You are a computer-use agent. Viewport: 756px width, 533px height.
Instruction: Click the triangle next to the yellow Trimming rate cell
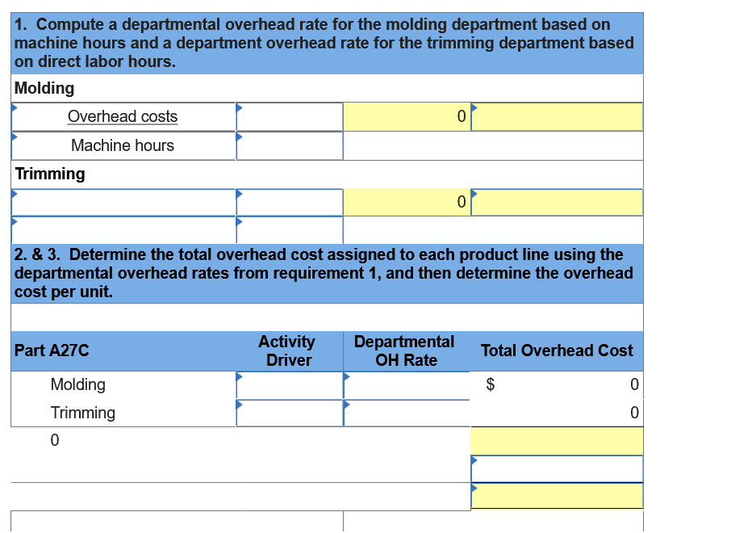pos(474,193)
